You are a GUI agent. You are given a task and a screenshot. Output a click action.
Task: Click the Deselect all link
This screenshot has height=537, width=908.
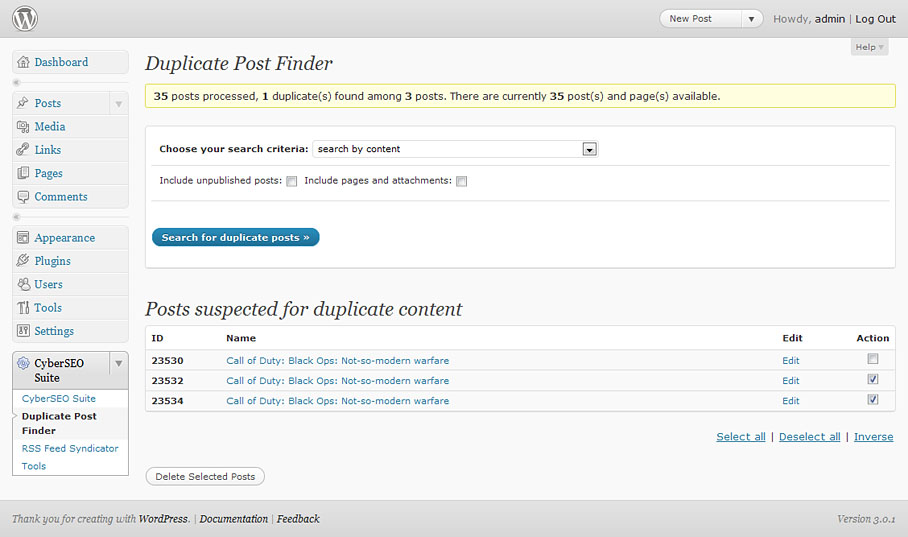[810, 437]
